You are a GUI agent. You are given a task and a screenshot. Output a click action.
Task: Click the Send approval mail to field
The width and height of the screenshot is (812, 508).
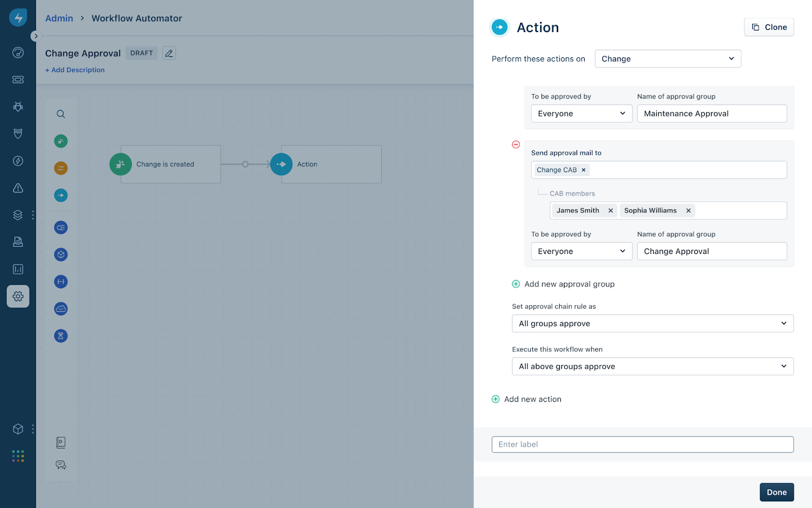pyautogui.click(x=659, y=170)
